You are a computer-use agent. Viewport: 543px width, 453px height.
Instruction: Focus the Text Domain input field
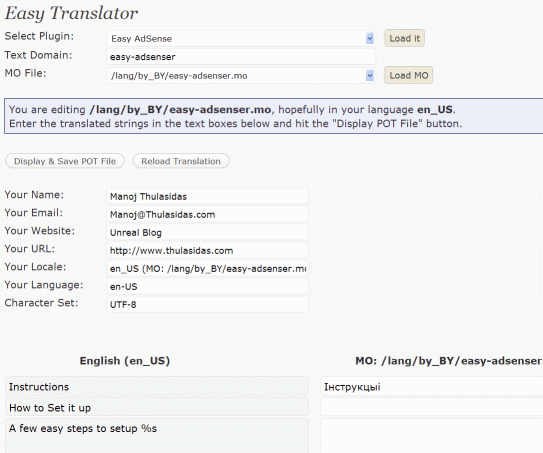(x=241, y=56)
